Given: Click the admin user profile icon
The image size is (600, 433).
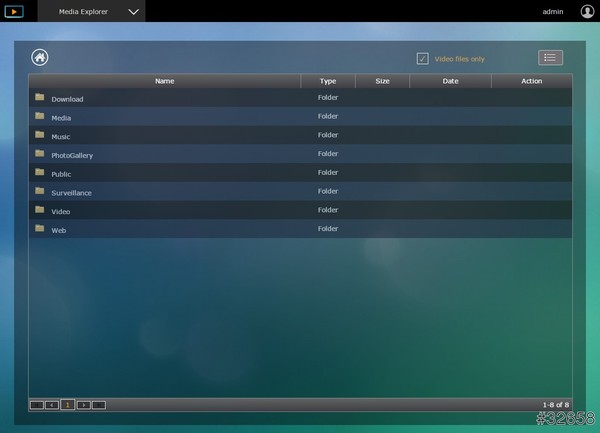Looking at the screenshot, I should click(x=587, y=11).
